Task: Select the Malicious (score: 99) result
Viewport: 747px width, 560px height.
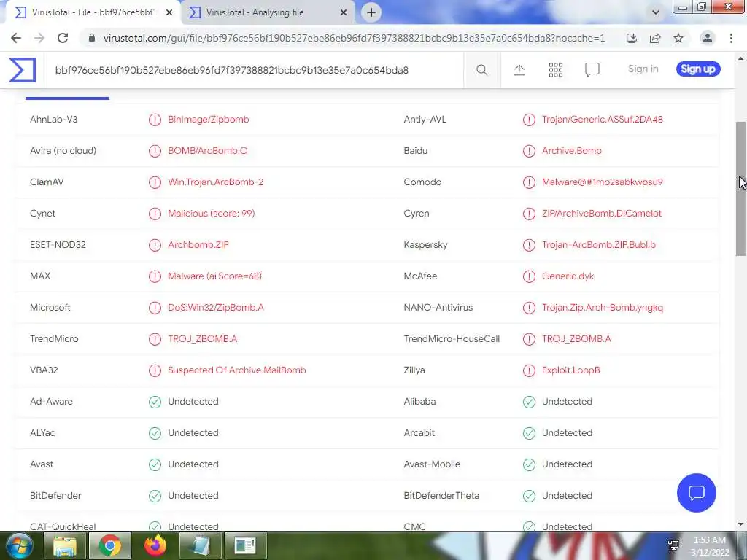Action: click(x=211, y=214)
